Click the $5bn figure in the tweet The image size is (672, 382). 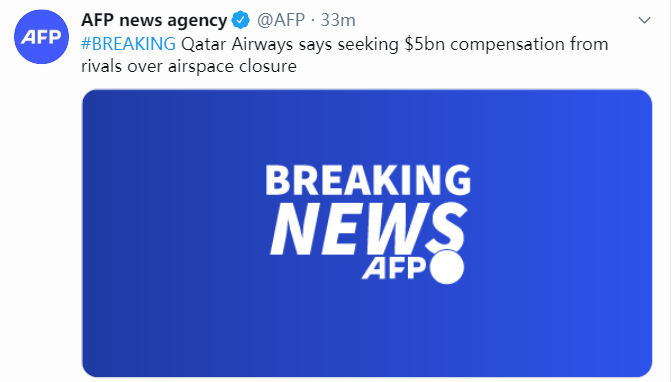coord(425,44)
